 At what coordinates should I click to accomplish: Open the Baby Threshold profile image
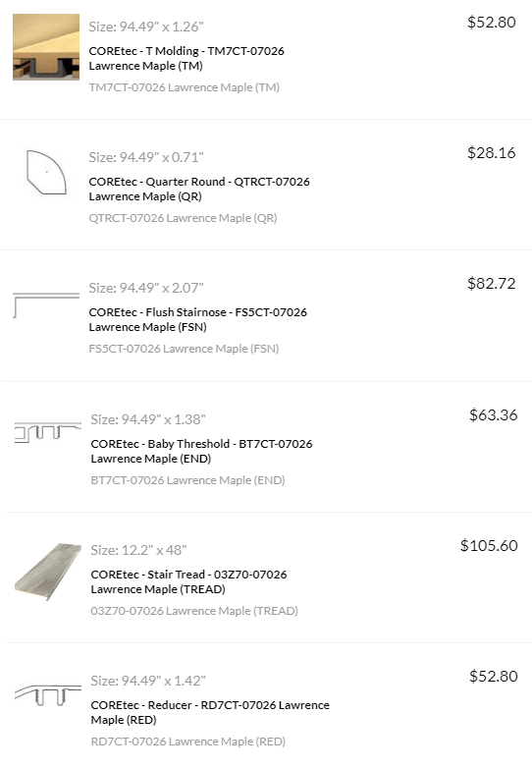coord(48,432)
